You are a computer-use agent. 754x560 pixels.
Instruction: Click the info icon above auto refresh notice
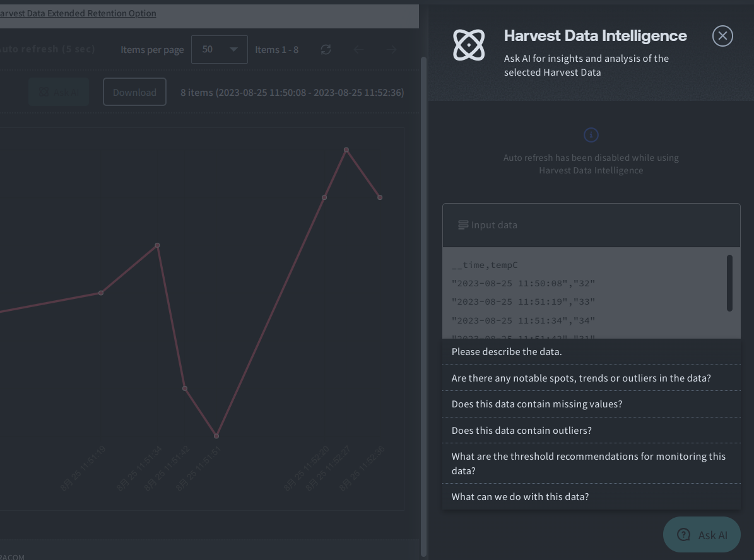(x=591, y=135)
